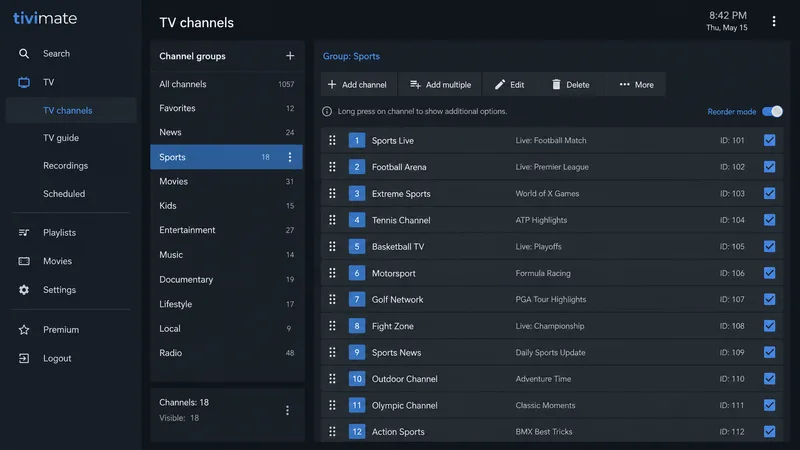
Task: Grab the drag handle for Motorsport
Action: (x=332, y=273)
